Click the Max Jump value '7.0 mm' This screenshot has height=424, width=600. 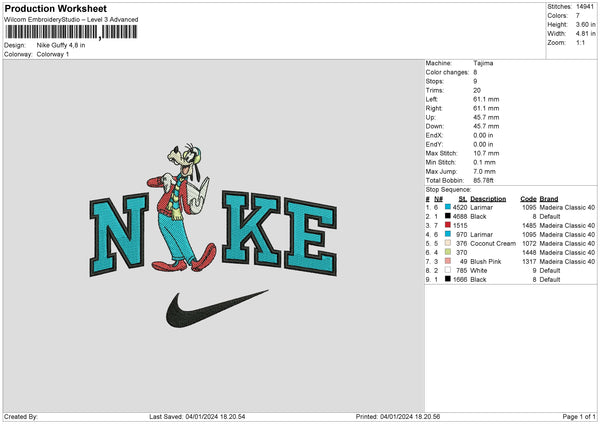coord(484,171)
